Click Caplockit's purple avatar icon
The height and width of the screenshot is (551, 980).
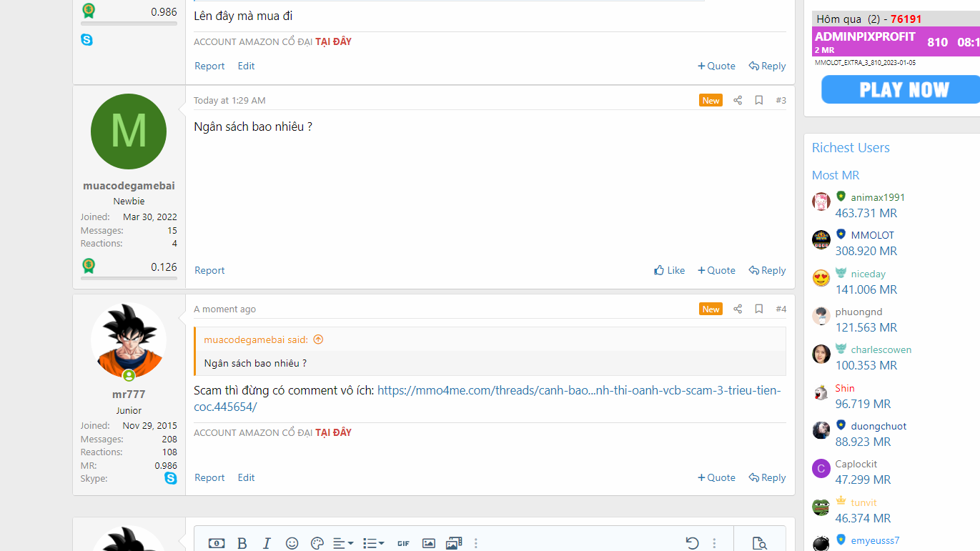click(x=821, y=469)
